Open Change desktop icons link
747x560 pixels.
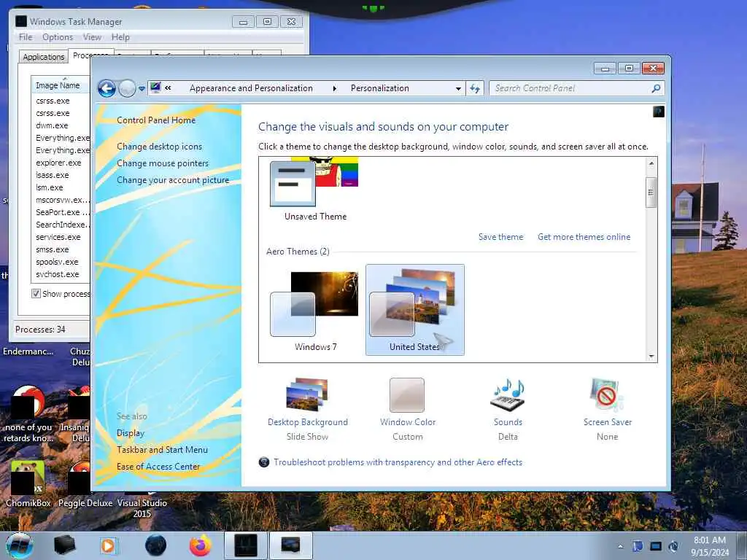pyautogui.click(x=160, y=147)
